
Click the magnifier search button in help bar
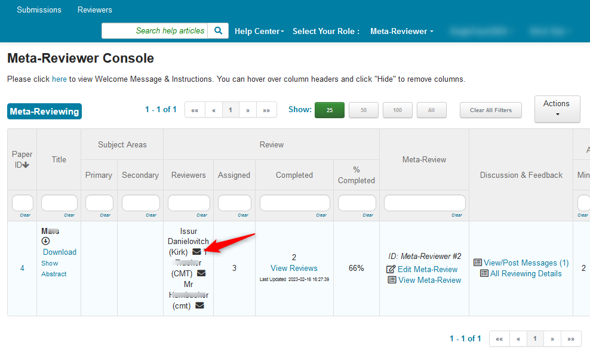pyautogui.click(x=218, y=31)
